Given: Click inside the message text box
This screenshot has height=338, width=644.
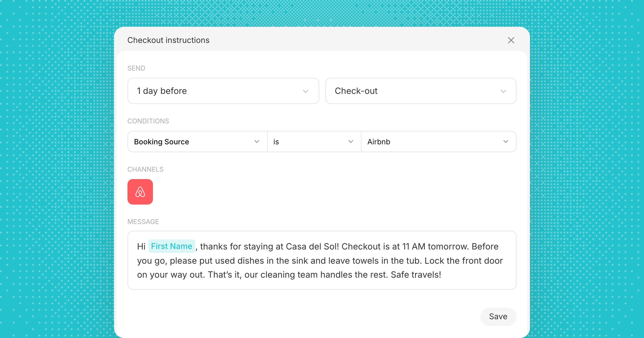Looking at the screenshot, I should coord(322,260).
